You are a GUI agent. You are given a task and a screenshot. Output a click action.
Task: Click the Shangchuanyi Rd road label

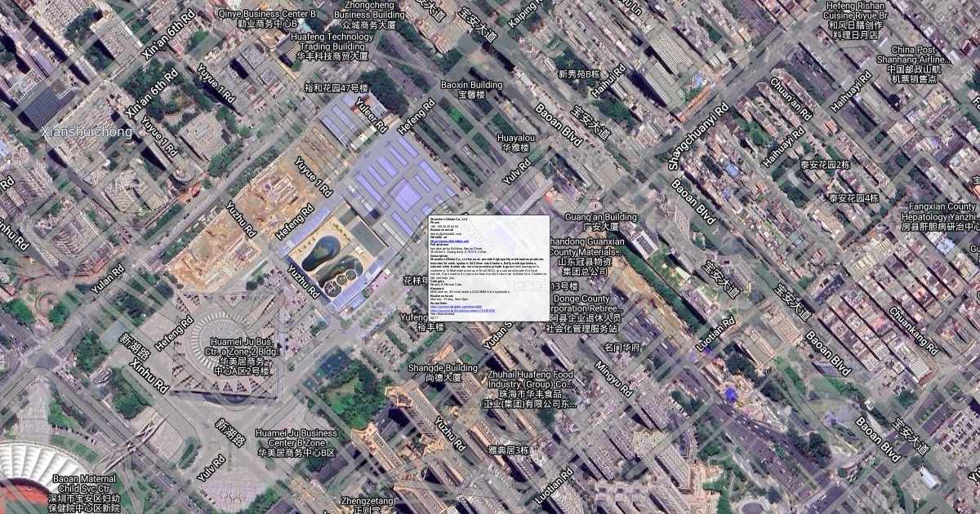click(698, 136)
